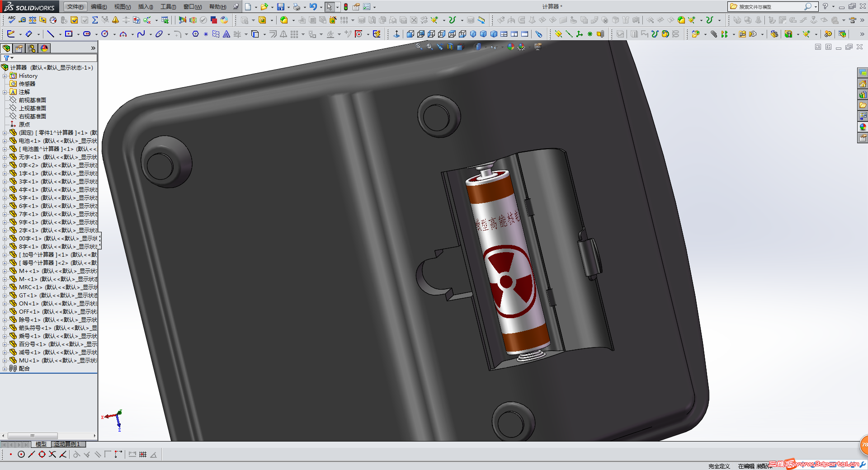Open the 编辑(E) menu

[99, 7]
